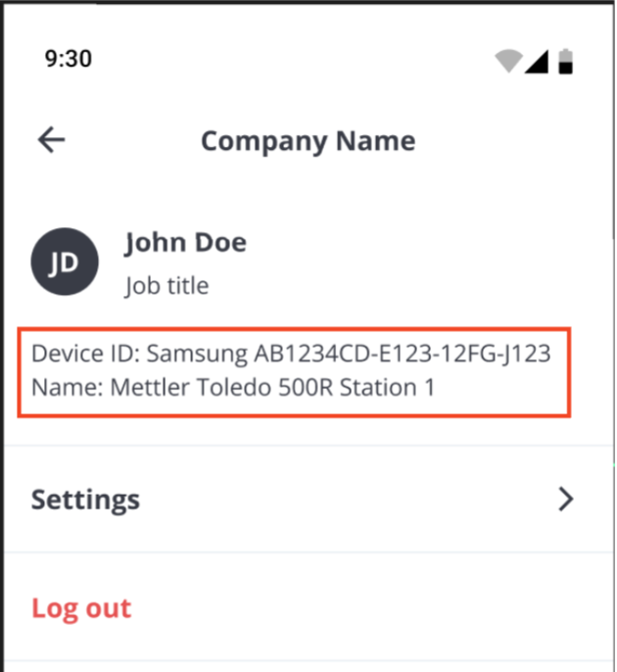This screenshot has height=672, width=617.
Task: Expand Settings using the chevron arrow
Action: tap(565, 500)
